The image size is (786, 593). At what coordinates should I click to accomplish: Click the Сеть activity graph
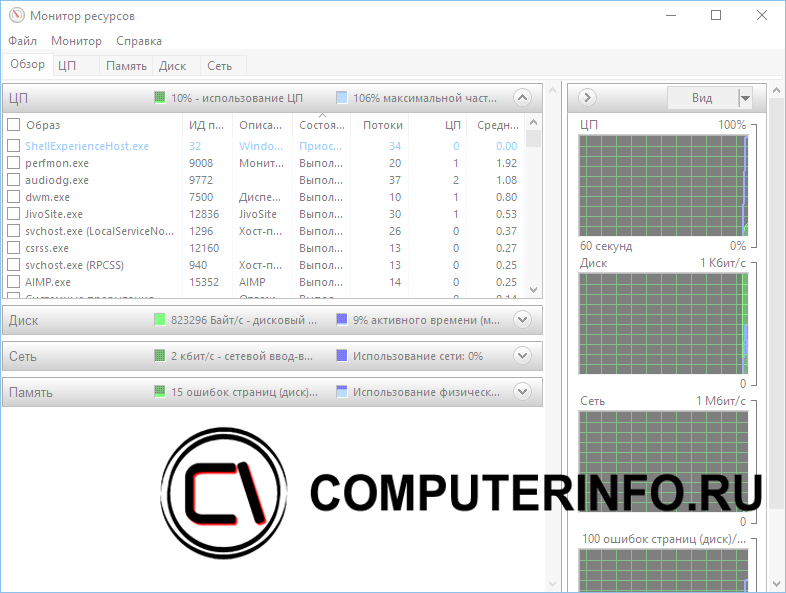coord(663,462)
